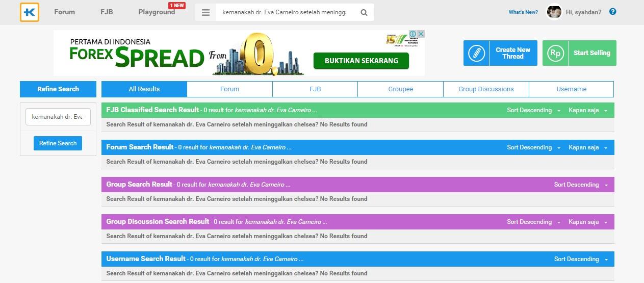Open Forum in the top navigation
Screen dimensions: 644x283
click(x=64, y=12)
